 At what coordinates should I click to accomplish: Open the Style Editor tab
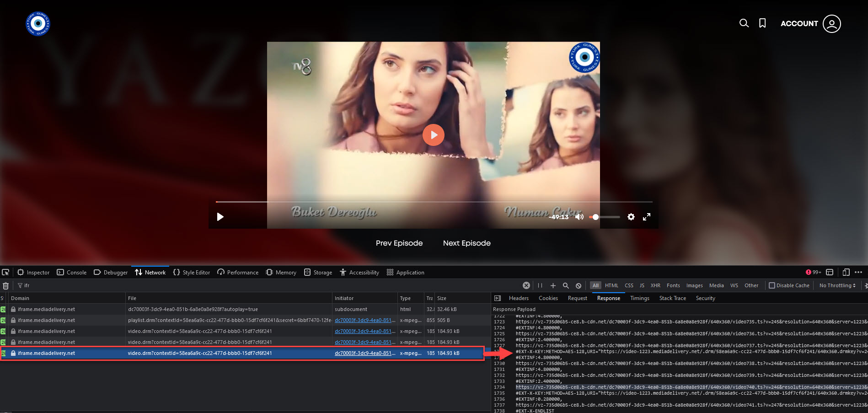pyautogui.click(x=192, y=273)
